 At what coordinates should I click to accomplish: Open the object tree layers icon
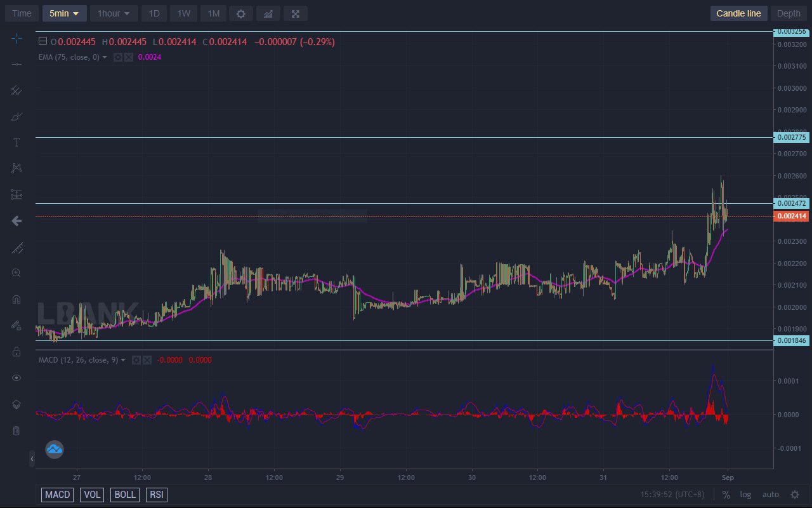pos(16,404)
